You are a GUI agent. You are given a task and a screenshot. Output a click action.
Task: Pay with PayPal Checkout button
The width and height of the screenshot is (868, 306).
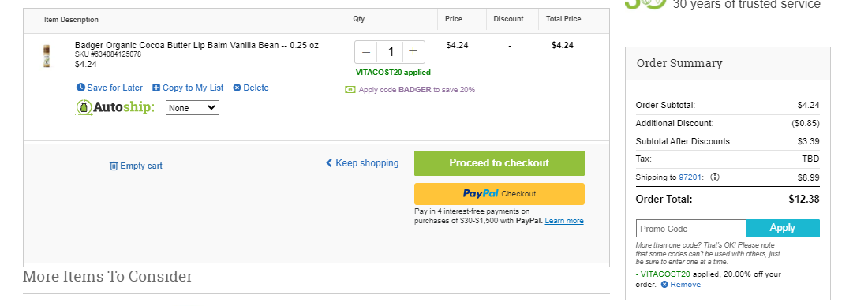[x=499, y=194]
